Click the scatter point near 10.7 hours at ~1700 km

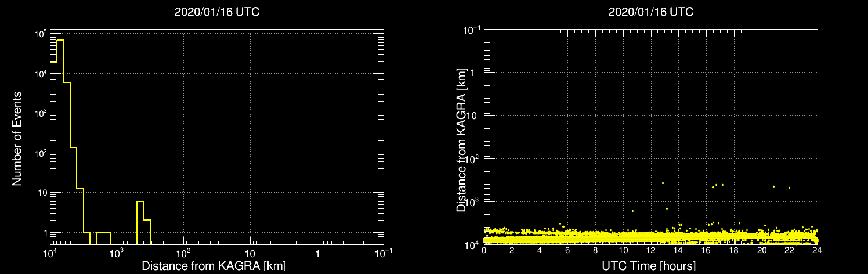(632, 211)
